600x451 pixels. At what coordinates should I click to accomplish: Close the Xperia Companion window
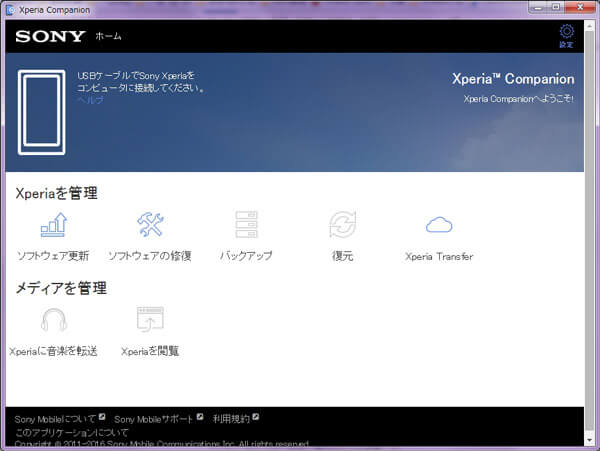point(580,8)
